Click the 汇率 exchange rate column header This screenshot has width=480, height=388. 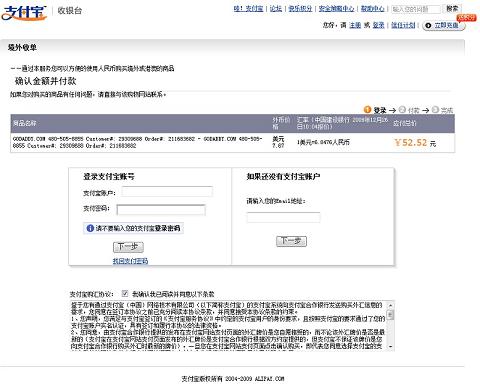(342, 123)
